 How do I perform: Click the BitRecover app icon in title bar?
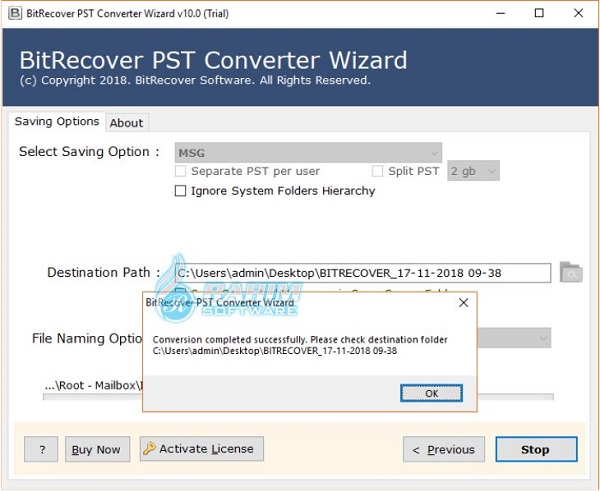pos(15,13)
